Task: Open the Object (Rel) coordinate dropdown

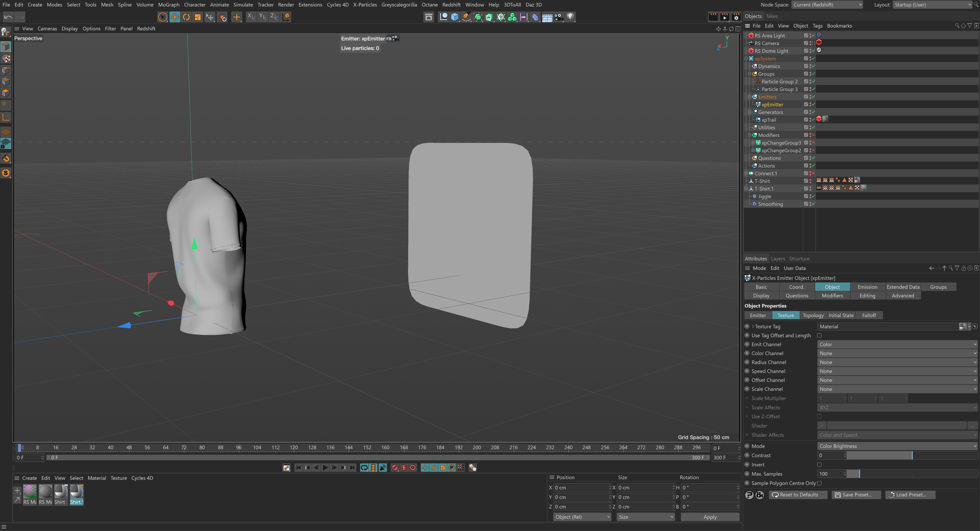Action: click(582, 517)
